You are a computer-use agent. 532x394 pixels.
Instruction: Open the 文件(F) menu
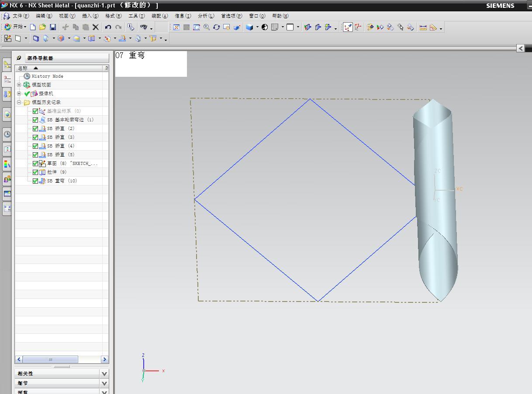click(x=21, y=16)
